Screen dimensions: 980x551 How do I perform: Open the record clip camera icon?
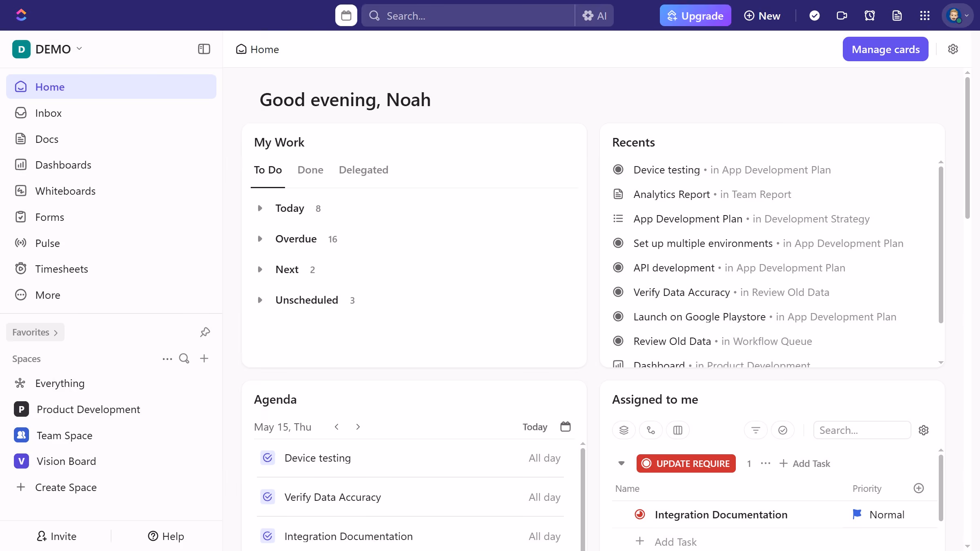click(x=842, y=16)
